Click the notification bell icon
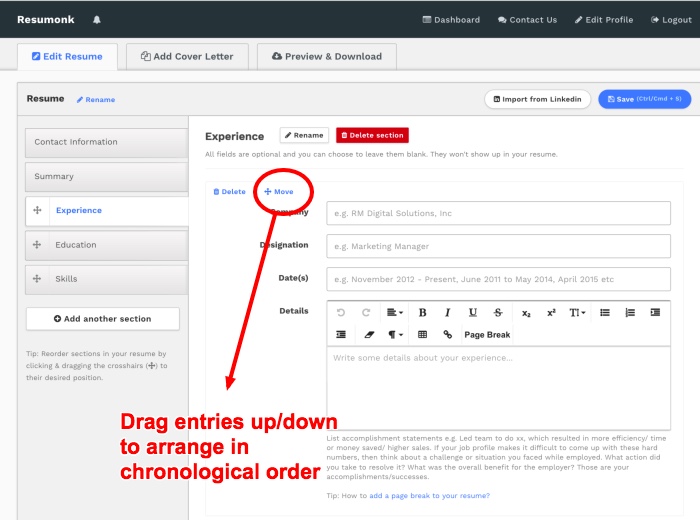700x521 pixels. click(x=96, y=20)
